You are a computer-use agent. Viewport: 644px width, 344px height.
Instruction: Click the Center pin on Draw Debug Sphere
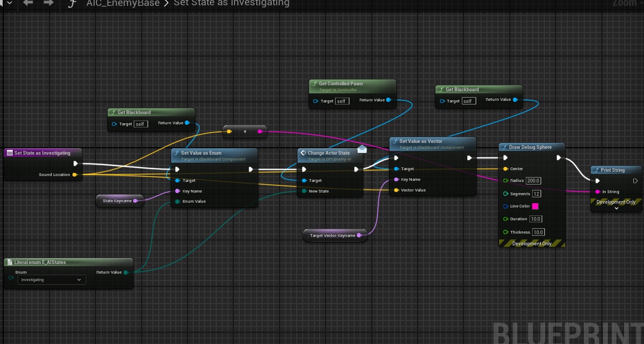click(506, 169)
